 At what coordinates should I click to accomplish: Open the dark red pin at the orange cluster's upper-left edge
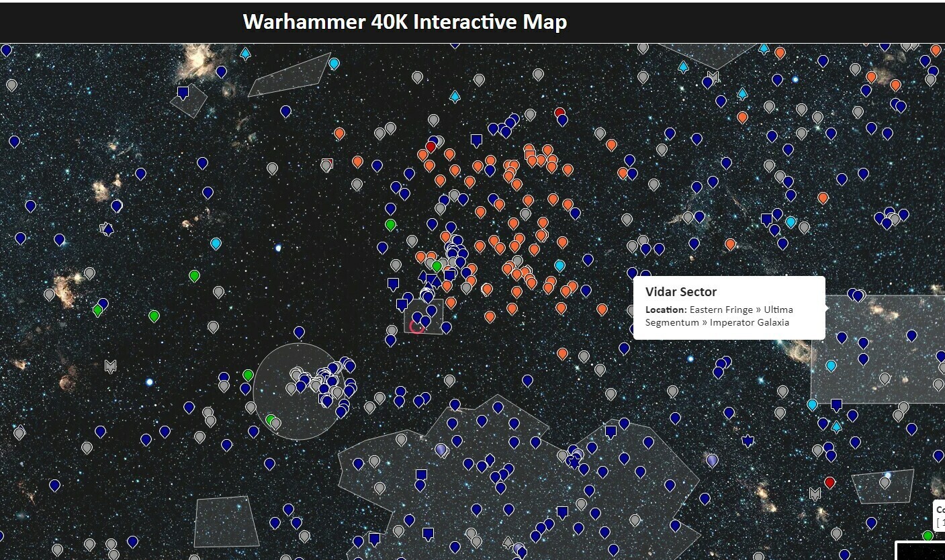(x=431, y=146)
